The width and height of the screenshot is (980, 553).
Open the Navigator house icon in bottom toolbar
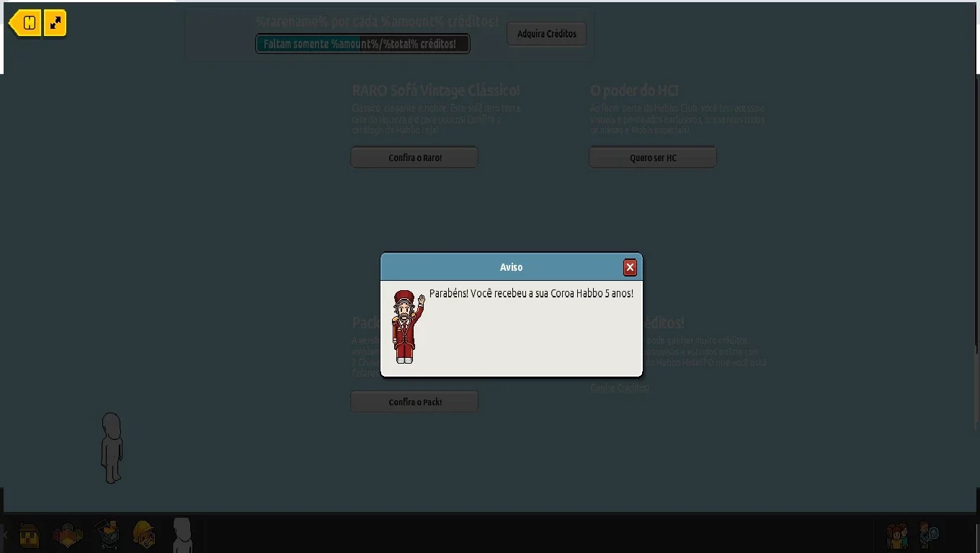click(x=30, y=535)
